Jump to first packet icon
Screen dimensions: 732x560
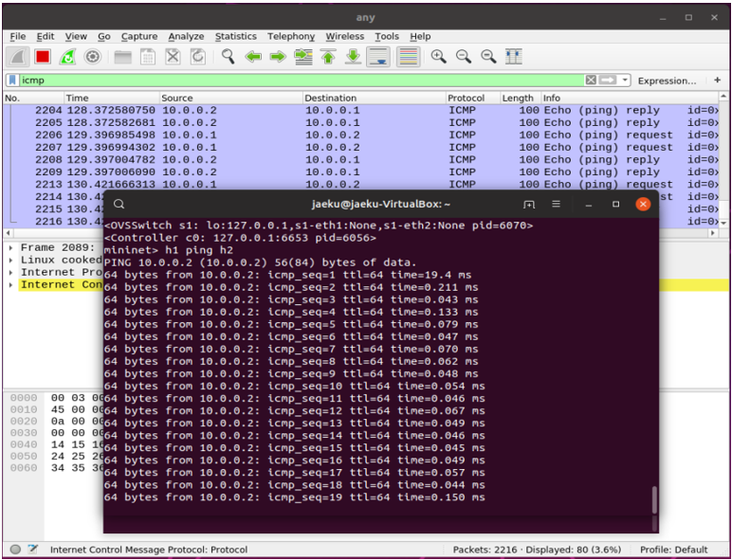[x=328, y=57]
